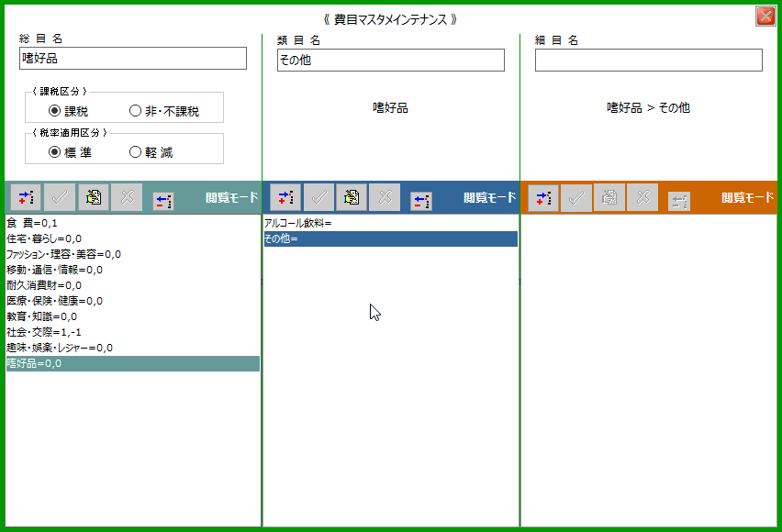Click confirm checkmark in 総目 toolbar

pyautogui.click(x=60, y=197)
